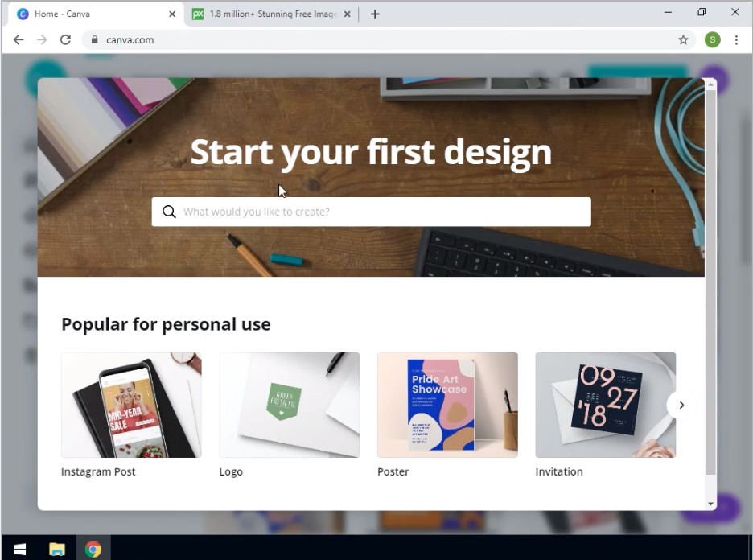Screen dimensions: 753x560
Task: Close the Stunning Free Images tab
Action: click(x=348, y=14)
